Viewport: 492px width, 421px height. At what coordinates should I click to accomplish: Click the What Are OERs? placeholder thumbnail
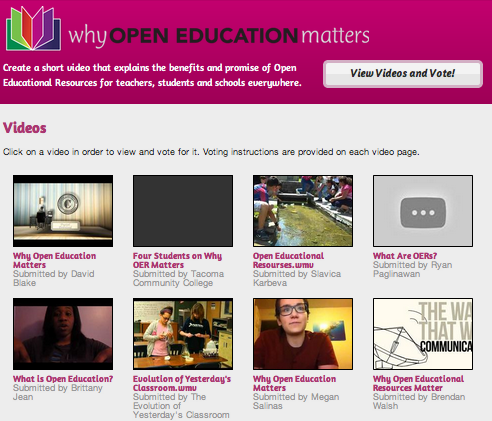(x=423, y=211)
